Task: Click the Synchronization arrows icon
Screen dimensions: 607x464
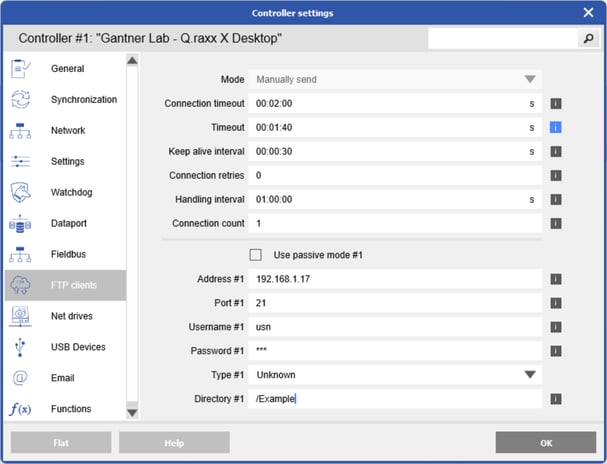Action: [20, 99]
